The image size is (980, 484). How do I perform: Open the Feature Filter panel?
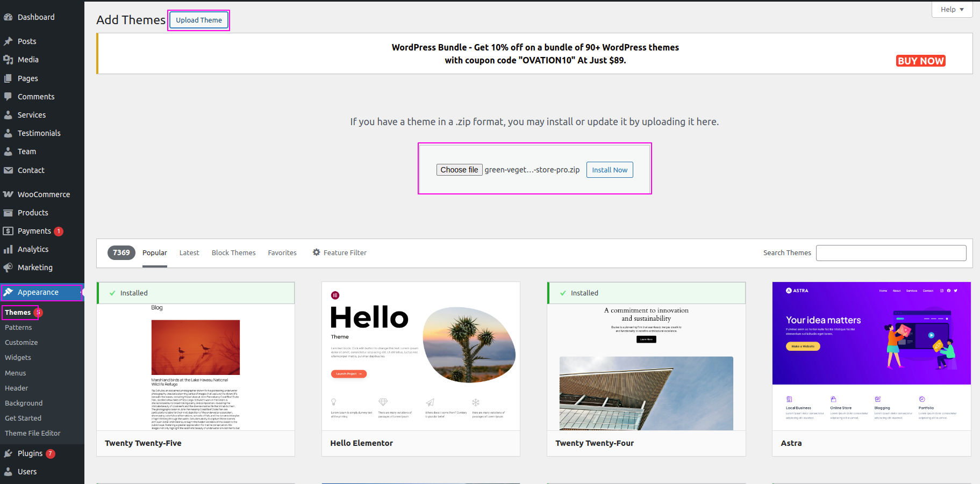pyautogui.click(x=340, y=253)
